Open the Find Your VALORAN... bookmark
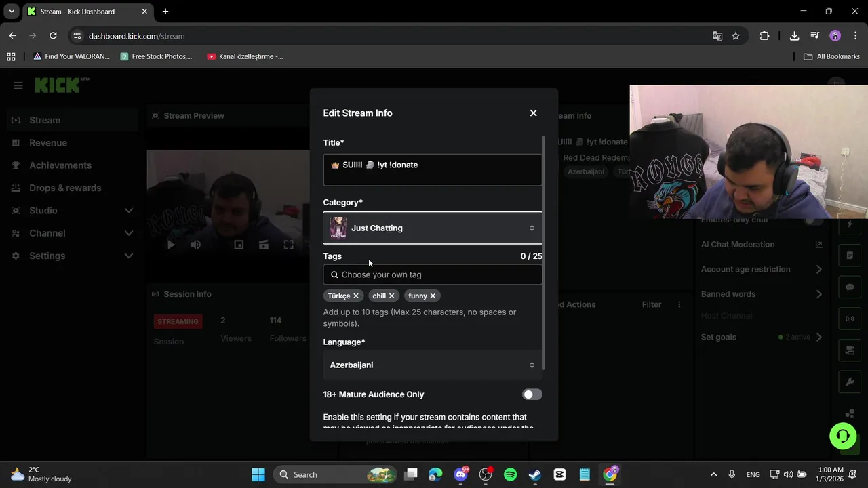 pyautogui.click(x=71, y=56)
